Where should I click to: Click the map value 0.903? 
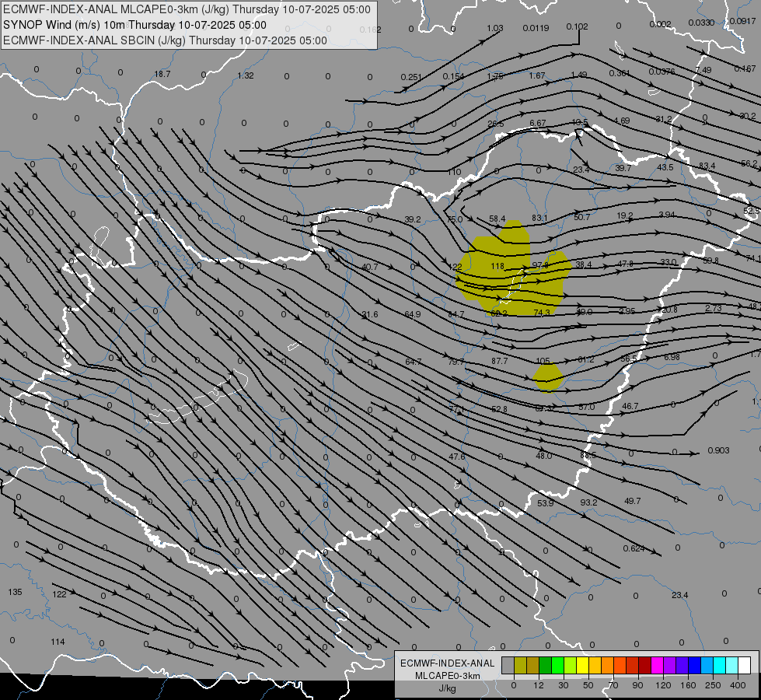point(718,450)
